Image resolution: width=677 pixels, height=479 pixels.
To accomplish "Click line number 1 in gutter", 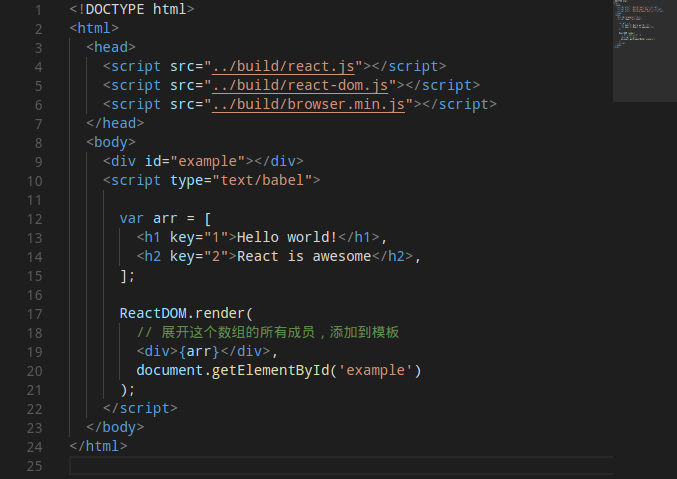I will coord(38,10).
